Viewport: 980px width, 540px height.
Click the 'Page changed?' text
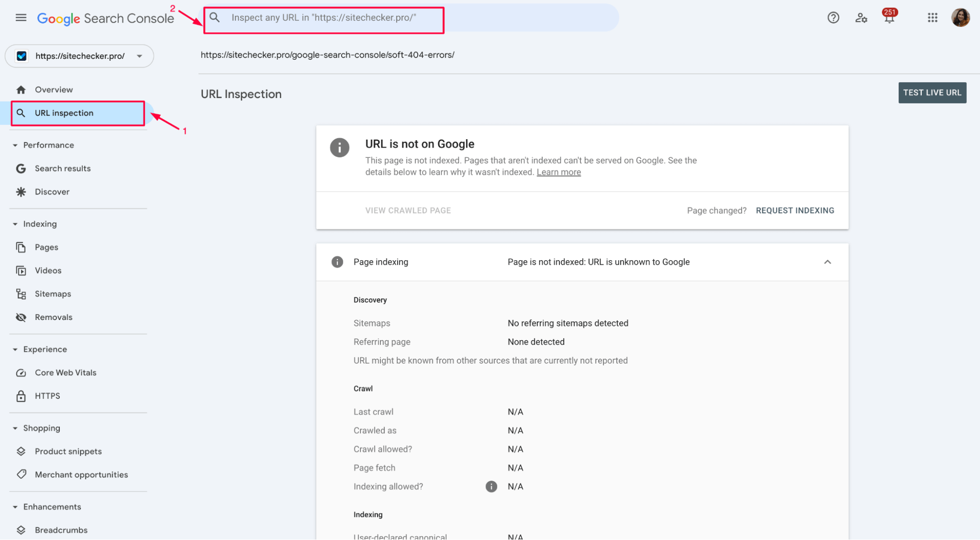[x=716, y=211]
